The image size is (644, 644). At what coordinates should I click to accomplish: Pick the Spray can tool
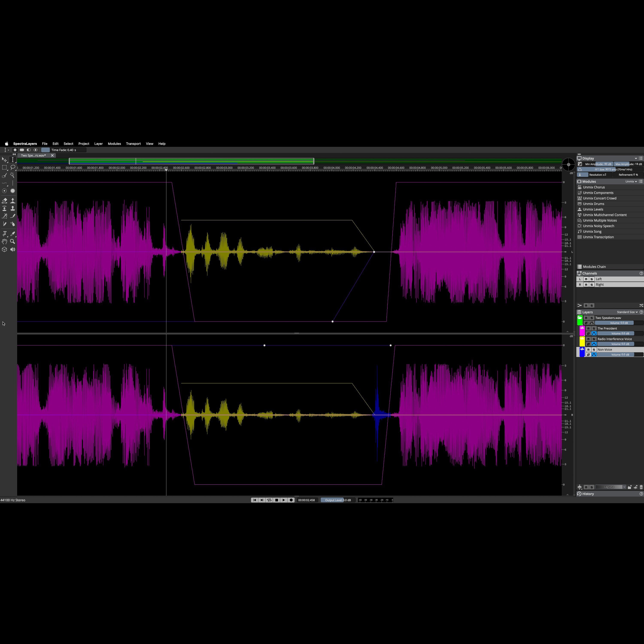point(13,224)
